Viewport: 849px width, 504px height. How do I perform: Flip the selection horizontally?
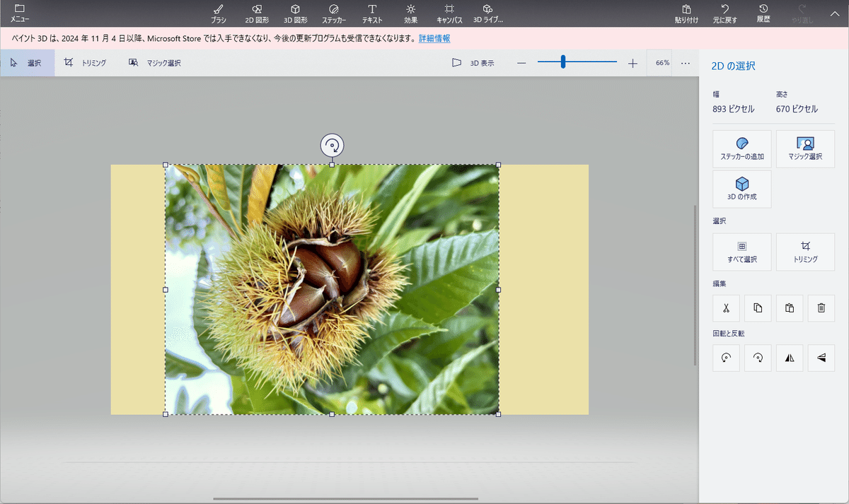point(790,358)
